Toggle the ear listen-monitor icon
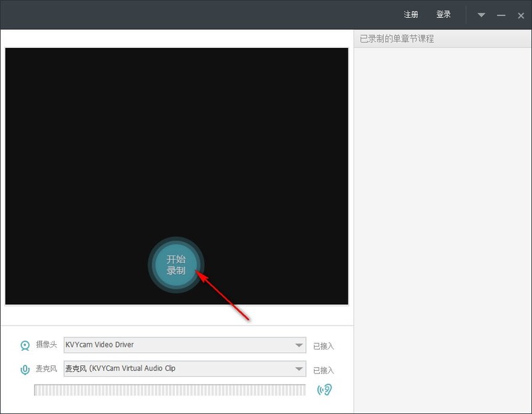 pos(325,390)
